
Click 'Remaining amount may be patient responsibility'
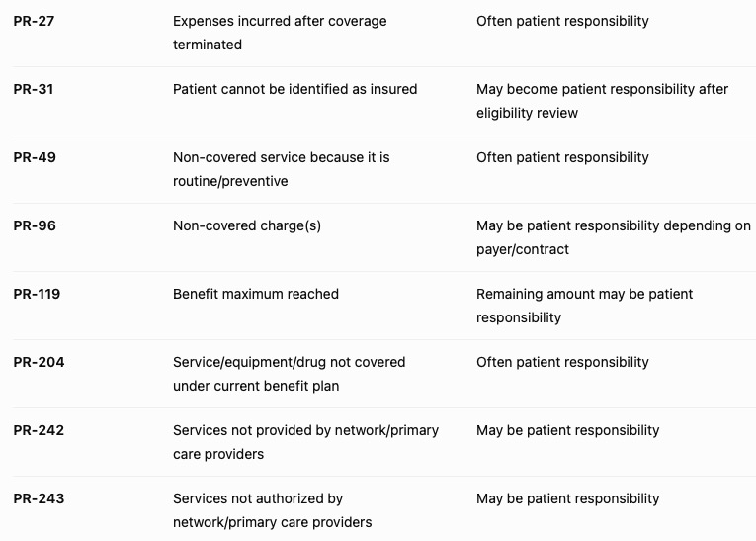click(x=584, y=306)
